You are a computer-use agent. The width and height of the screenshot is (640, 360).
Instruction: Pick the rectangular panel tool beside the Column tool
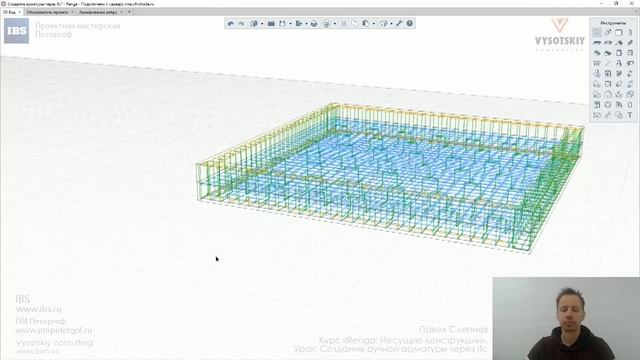coord(618,32)
